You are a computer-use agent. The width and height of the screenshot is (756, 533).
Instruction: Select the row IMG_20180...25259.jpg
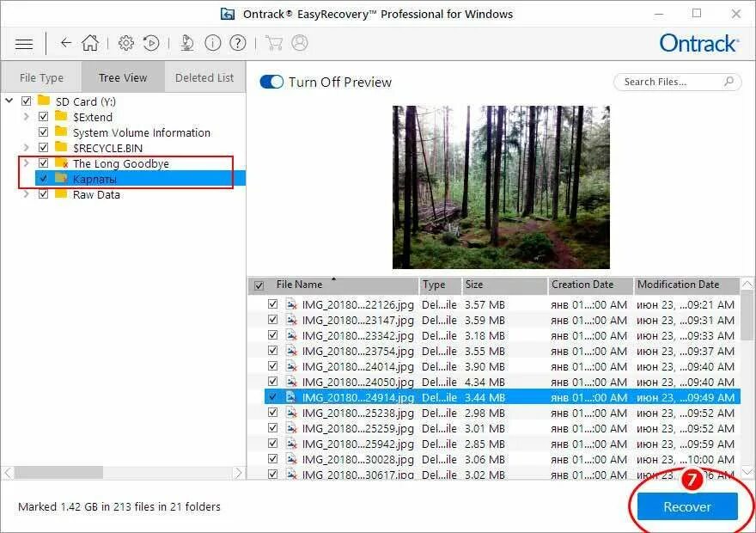(x=502, y=428)
